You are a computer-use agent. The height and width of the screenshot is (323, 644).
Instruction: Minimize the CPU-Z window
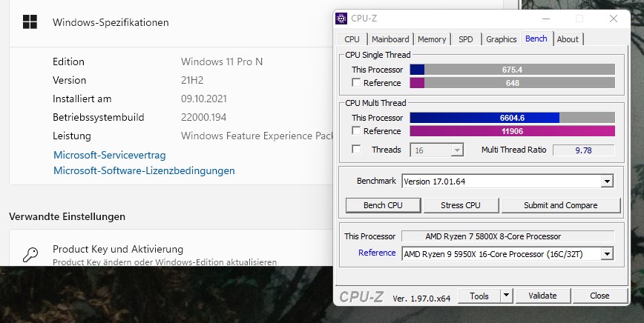[546, 19]
